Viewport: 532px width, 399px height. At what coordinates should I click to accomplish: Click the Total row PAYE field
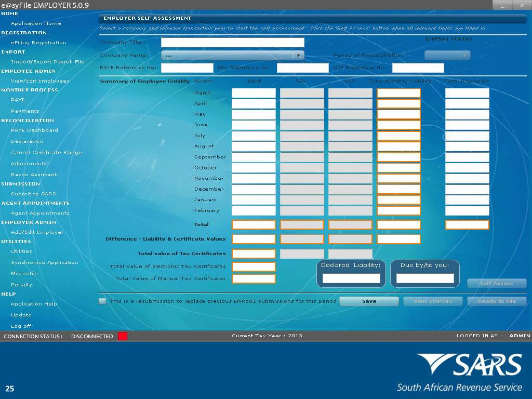pyautogui.click(x=254, y=224)
